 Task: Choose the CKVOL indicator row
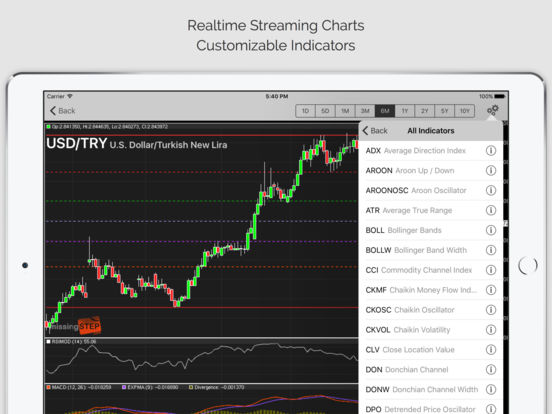point(430,330)
